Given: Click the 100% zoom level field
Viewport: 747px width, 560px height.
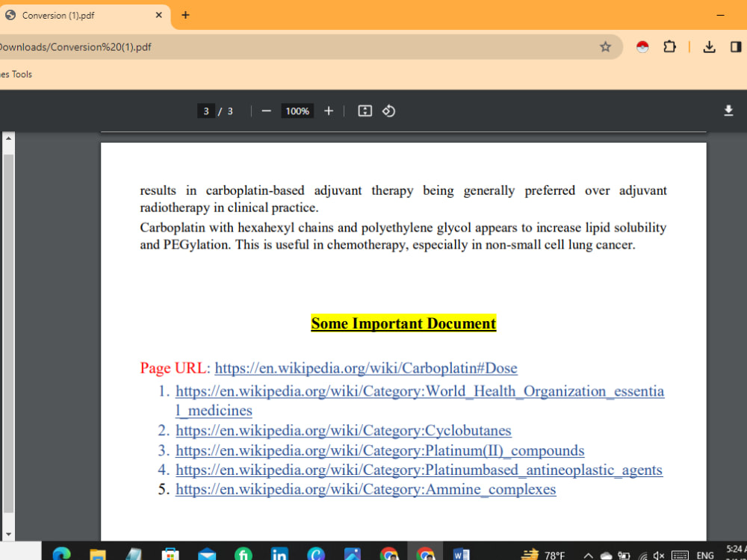Looking at the screenshot, I should coord(297,111).
